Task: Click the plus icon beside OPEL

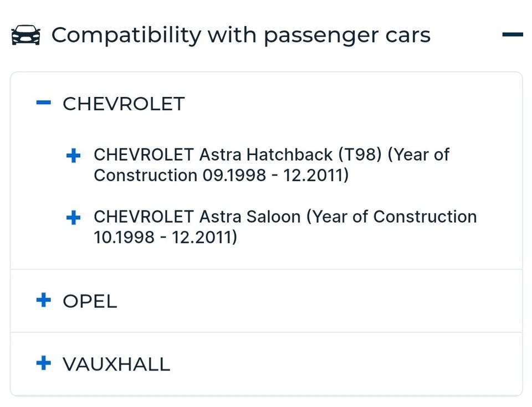Action: point(43,301)
